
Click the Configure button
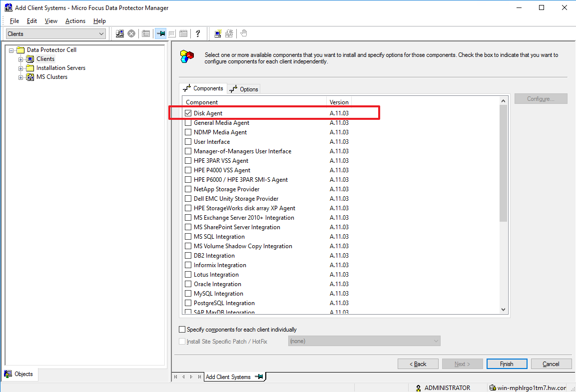(x=541, y=99)
